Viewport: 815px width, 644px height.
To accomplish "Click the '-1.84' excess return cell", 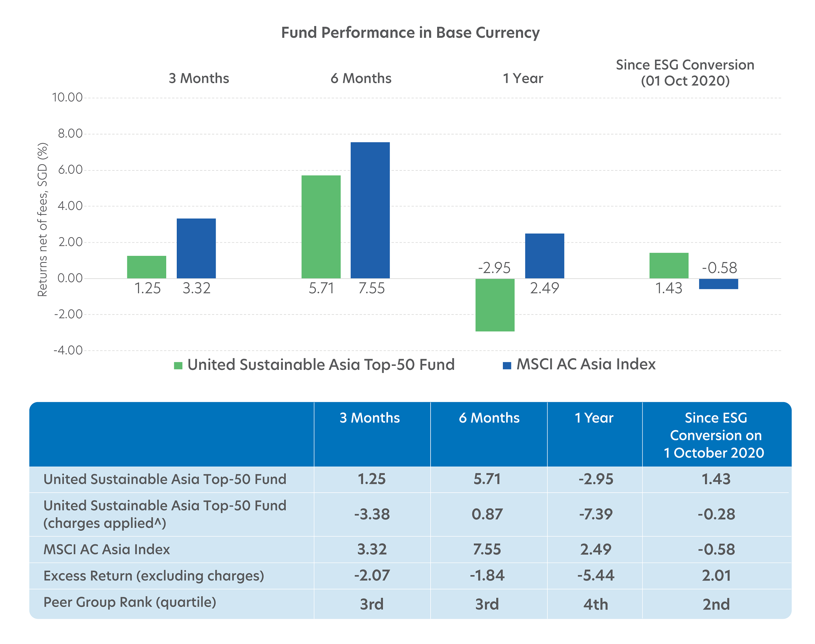I will (487, 576).
